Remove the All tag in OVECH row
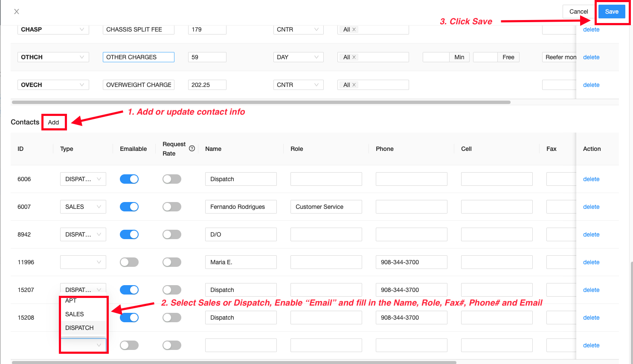The image size is (633, 364). [354, 85]
